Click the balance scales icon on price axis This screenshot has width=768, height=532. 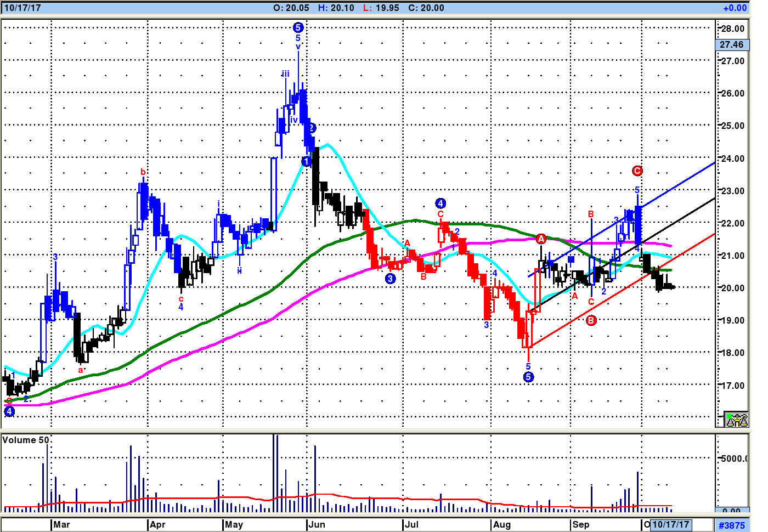736,420
